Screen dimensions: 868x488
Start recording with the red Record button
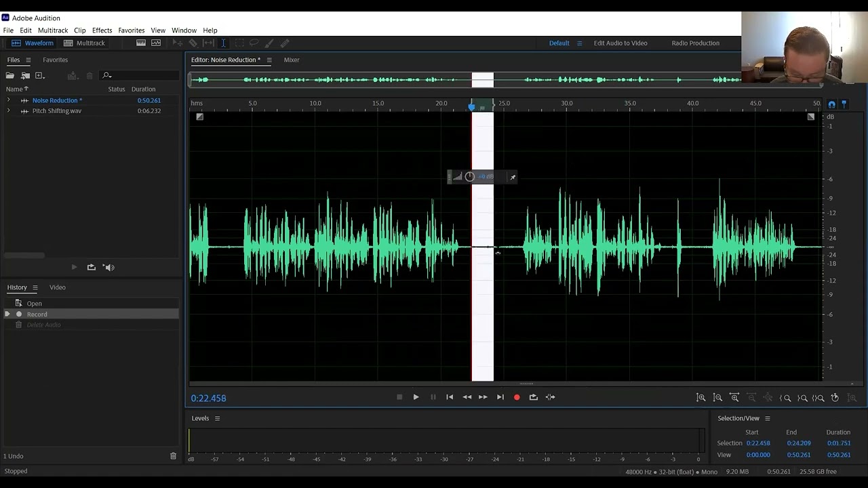pos(517,397)
